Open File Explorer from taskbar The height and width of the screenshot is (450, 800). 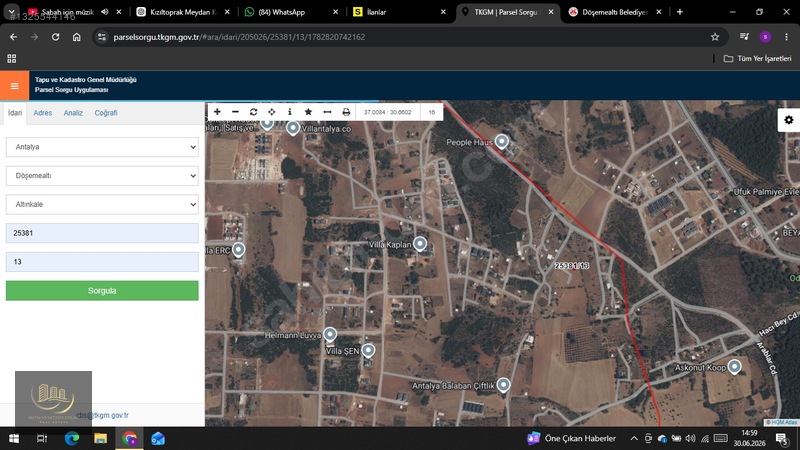click(x=101, y=438)
